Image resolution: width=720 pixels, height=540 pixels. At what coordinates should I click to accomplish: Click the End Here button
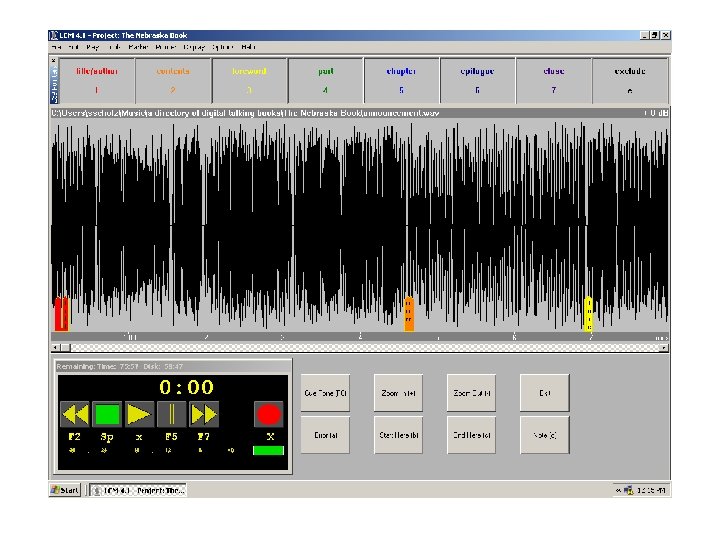(x=471, y=435)
